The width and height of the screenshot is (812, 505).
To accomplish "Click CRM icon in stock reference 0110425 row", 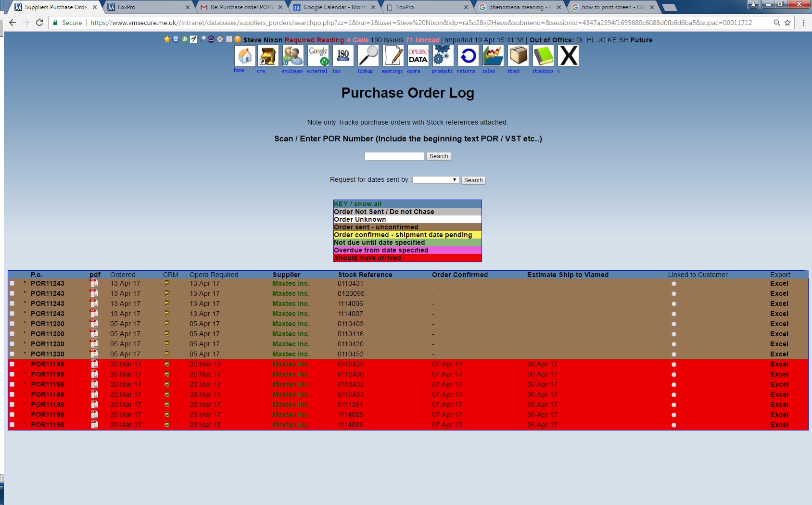I will point(167,364).
